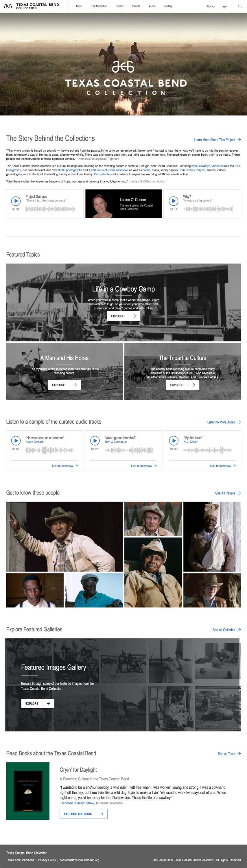This screenshot has height=868, width=247.
Task: Open the search magnifier icon
Action: 239,6
